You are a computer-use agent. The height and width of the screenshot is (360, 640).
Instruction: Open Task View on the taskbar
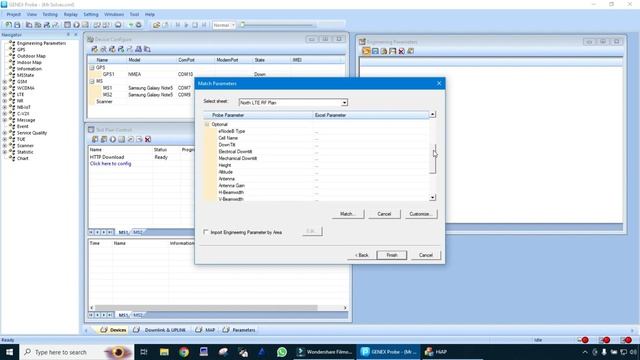point(144,352)
